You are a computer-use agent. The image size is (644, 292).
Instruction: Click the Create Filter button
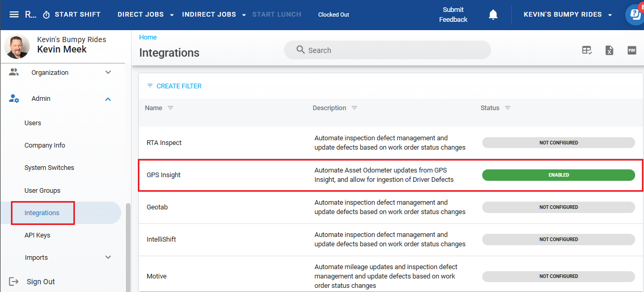[x=174, y=86]
